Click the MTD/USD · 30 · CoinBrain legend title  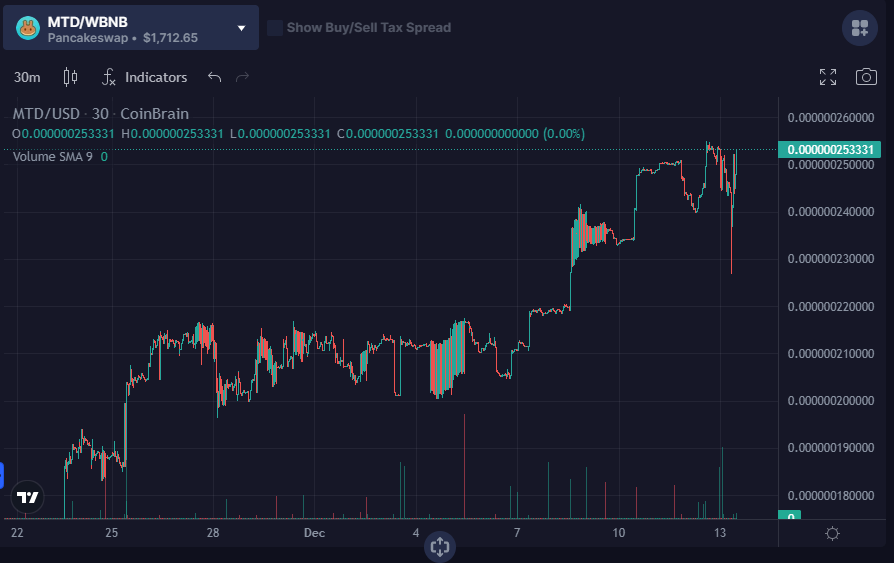tap(100, 114)
